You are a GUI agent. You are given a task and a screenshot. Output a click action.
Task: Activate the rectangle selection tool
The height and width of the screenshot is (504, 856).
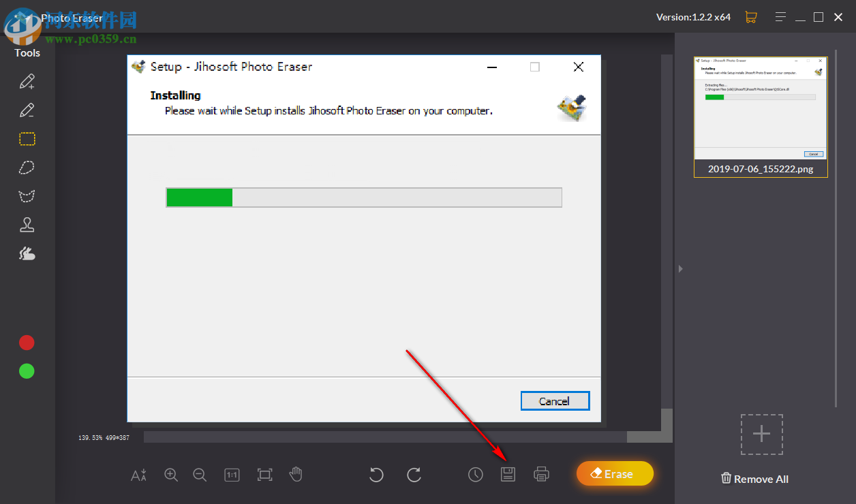pyautogui.click(x=27, y=138)
